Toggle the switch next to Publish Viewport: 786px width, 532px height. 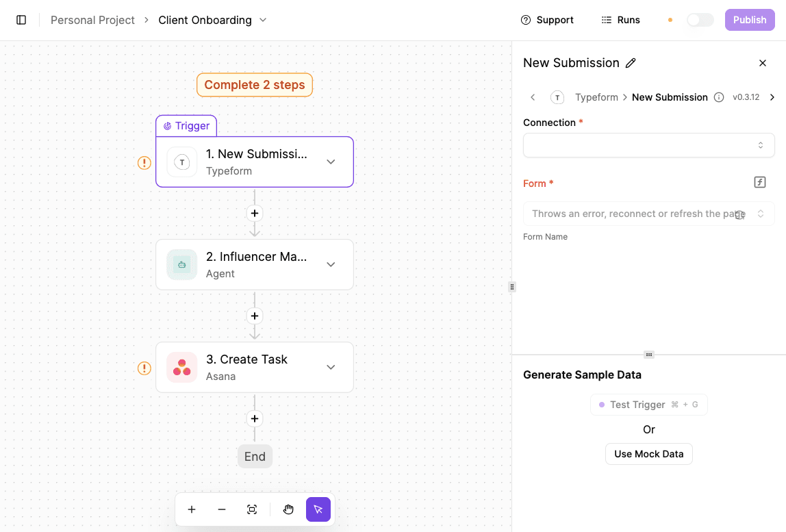(700, 20)
